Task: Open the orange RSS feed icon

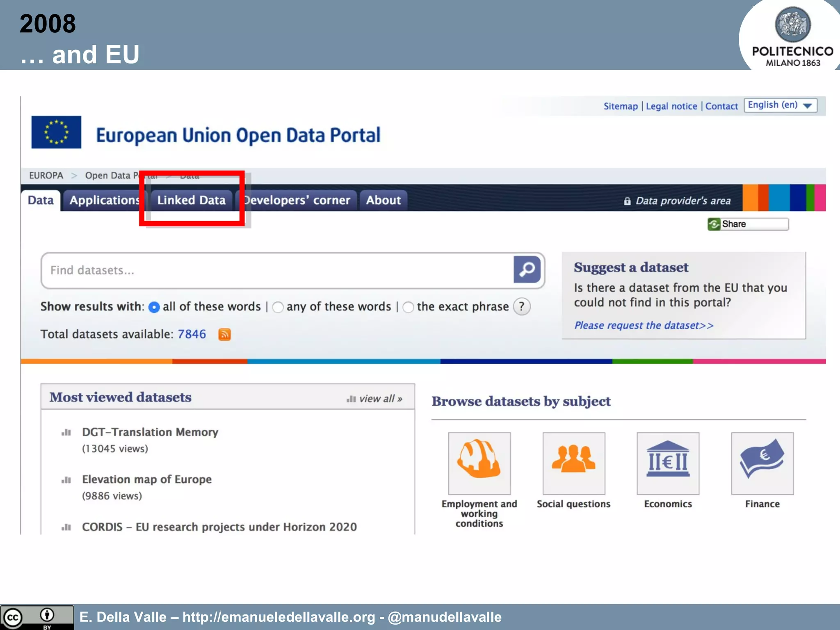Action: 224,334
